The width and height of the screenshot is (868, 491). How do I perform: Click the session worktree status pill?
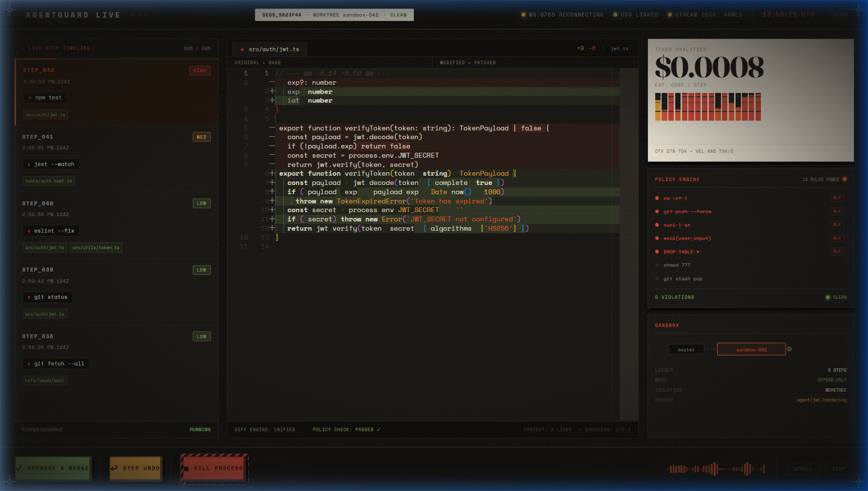pyautogui.click(x=334, y=15)
